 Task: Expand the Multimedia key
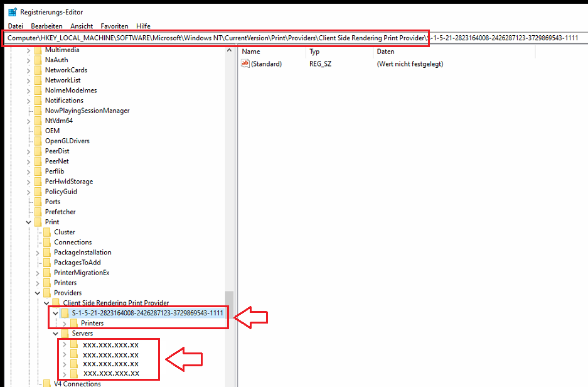[28, 50]
